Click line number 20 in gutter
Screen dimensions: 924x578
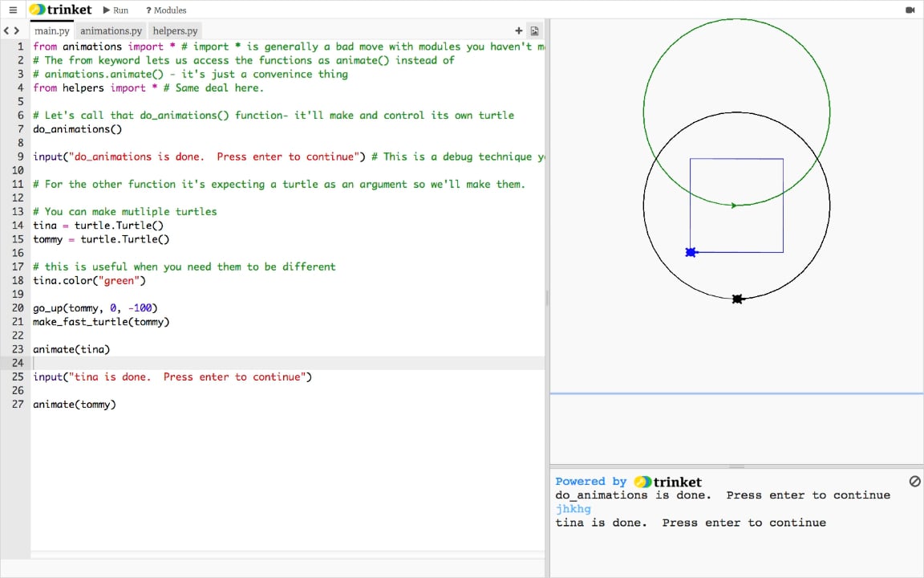[18, 308]
